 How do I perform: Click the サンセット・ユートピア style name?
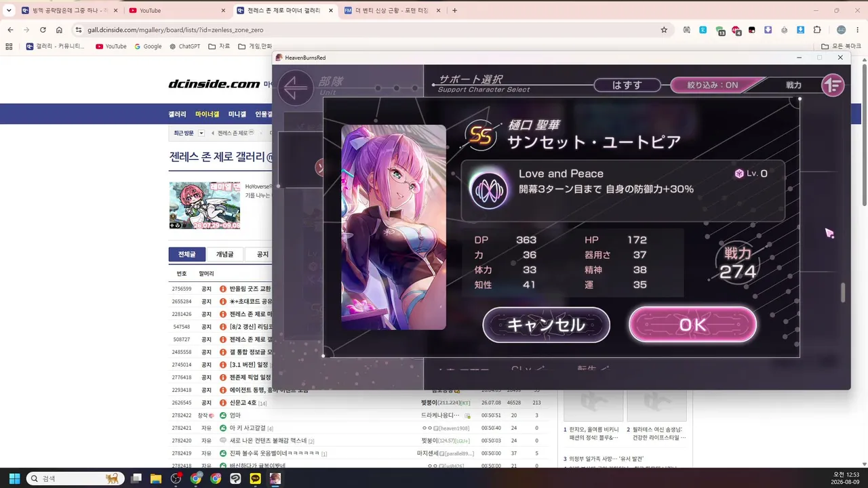tap(594, 142)
